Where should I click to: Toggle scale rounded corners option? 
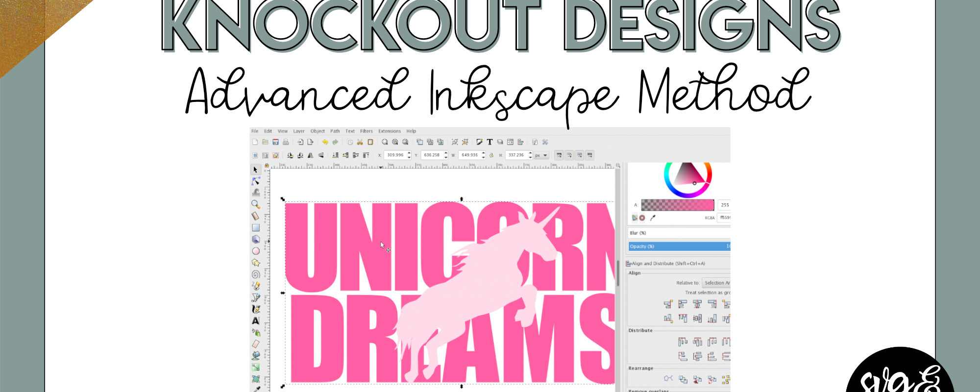(x=569, y=155)
